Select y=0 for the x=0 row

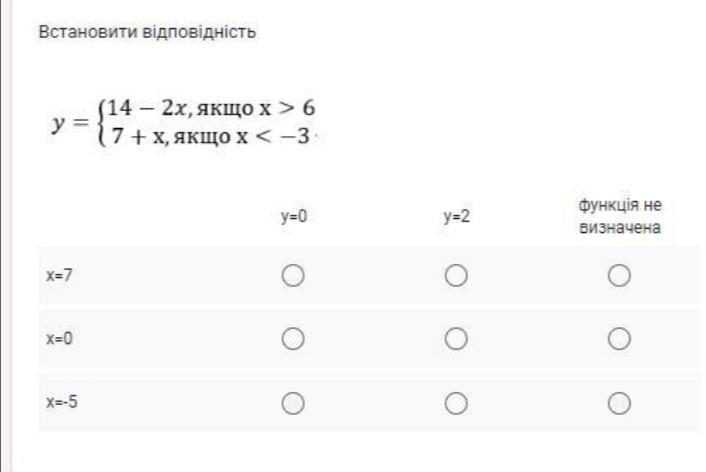(292, 339)
